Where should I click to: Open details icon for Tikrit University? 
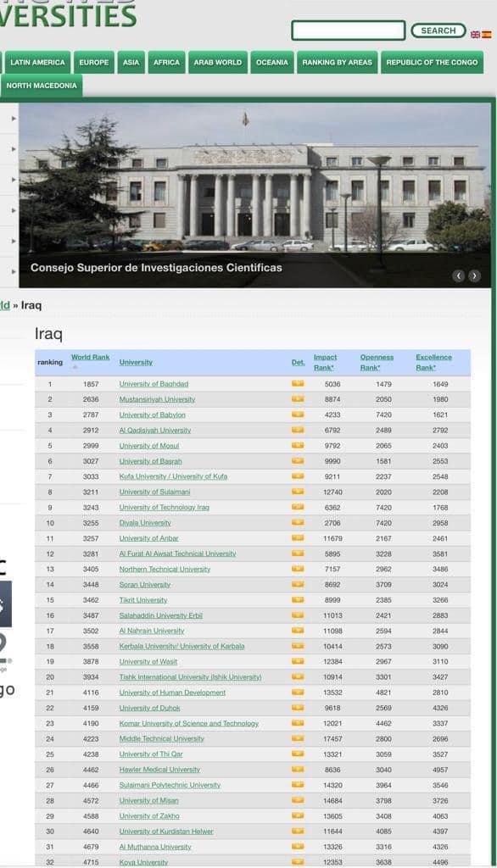298,599
